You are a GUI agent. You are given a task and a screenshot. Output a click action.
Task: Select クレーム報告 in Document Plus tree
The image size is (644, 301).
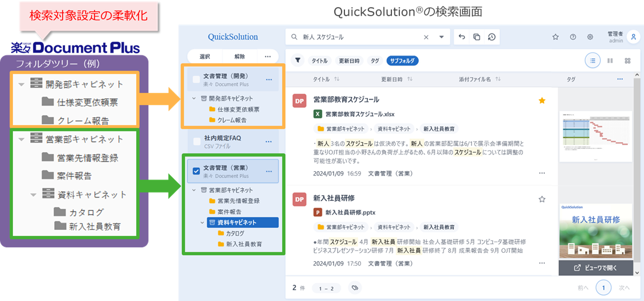[76, 120]
